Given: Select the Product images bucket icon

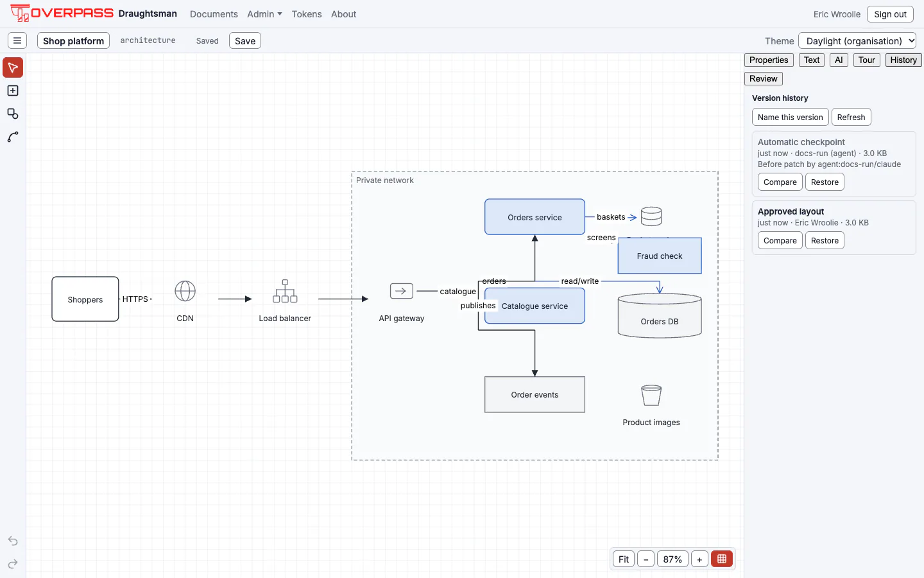Looking at the screenshot, I should [x=651, y=395].
